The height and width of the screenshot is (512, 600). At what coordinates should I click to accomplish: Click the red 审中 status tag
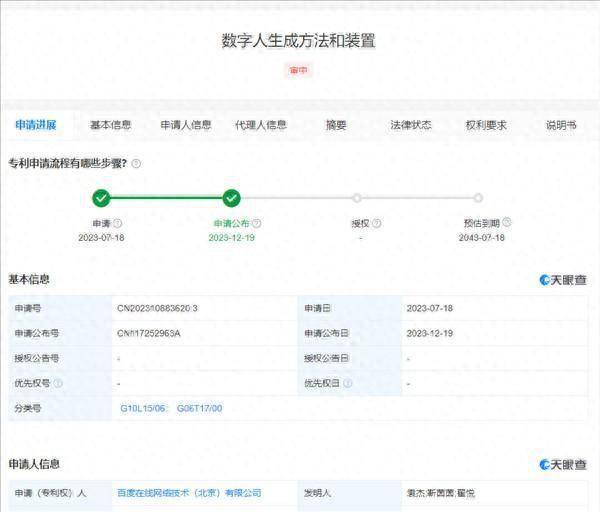298,70
